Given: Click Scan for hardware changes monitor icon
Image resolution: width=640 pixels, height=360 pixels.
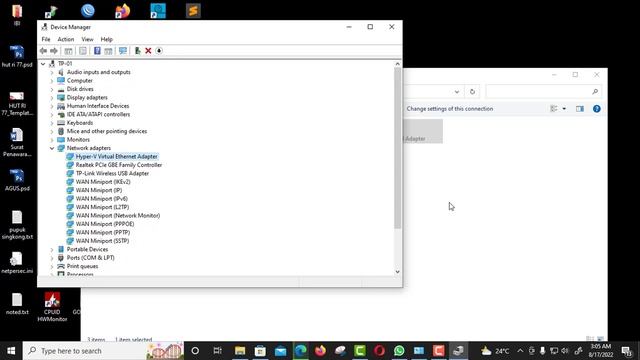Looking at the screenshot, I should click(122, 51).
